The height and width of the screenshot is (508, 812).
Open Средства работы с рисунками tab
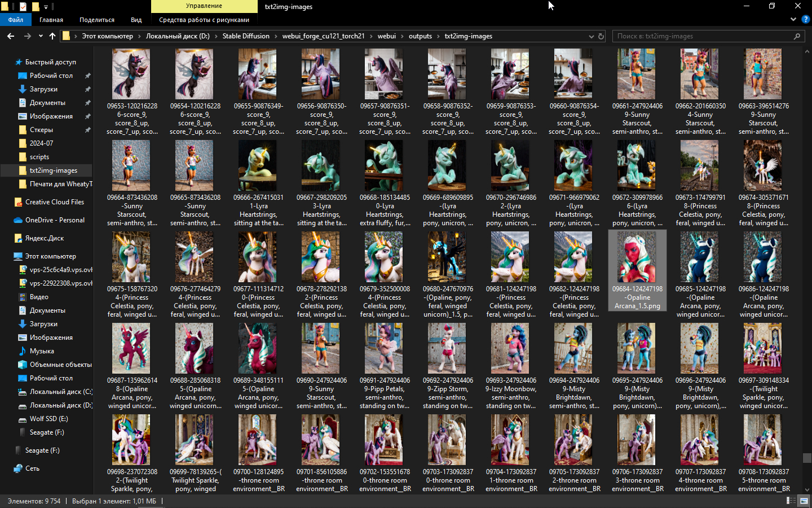pos(204,20)
